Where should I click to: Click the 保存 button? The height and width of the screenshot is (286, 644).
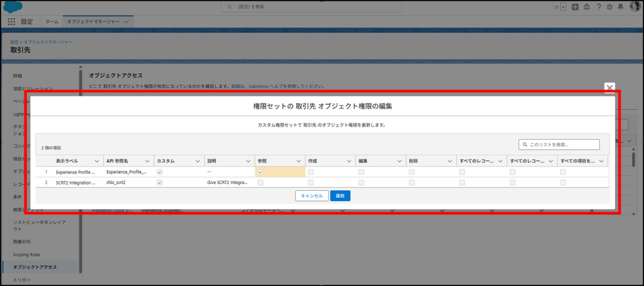tap(340, 196)
